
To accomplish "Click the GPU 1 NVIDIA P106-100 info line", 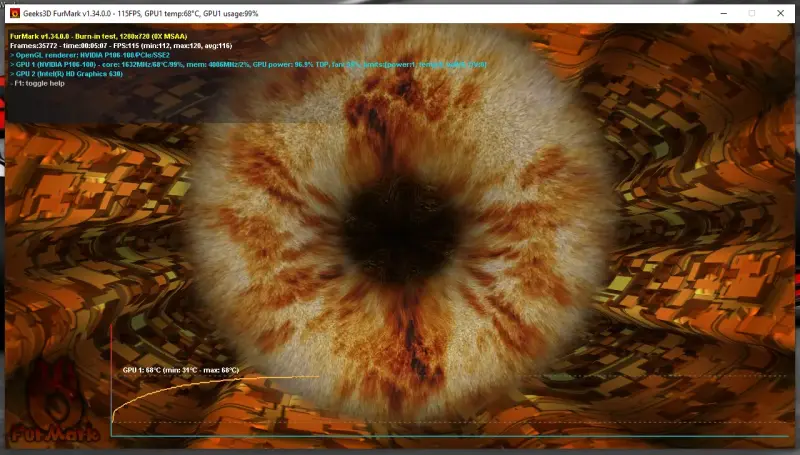I will pyautogui.click(x=200, y=64).
